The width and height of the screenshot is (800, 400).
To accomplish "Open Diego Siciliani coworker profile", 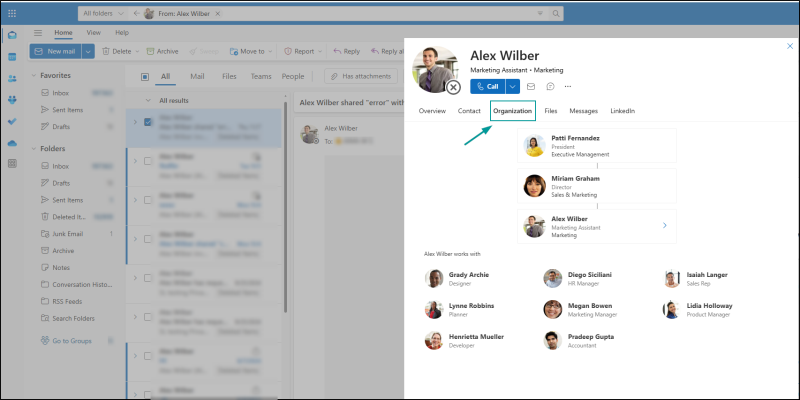I will tap(578, 279).
